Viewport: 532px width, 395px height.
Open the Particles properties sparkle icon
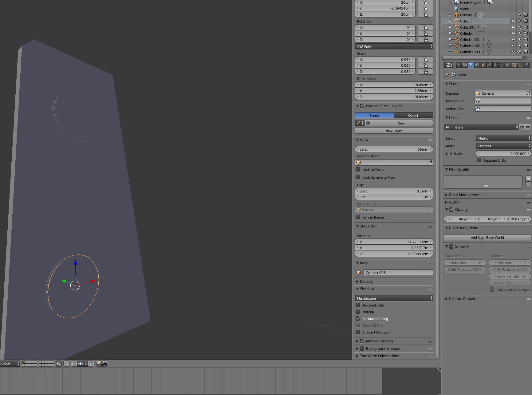pos(520,65)
